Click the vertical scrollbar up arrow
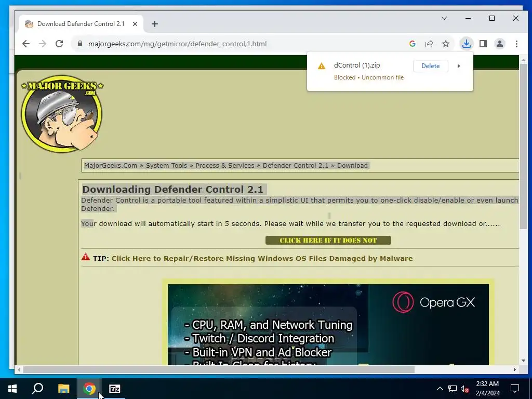Image resolution: width=532 pixels, height=399 pixels. coord(523,60)
